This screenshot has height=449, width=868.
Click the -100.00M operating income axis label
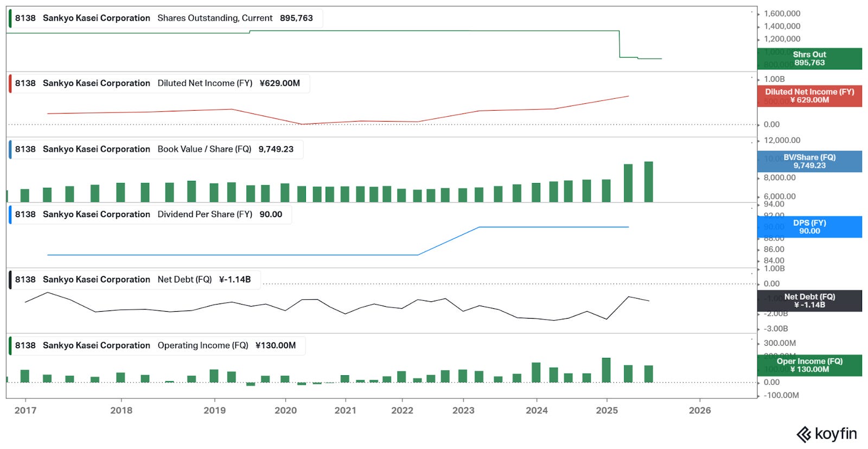(x=781, y=395)
